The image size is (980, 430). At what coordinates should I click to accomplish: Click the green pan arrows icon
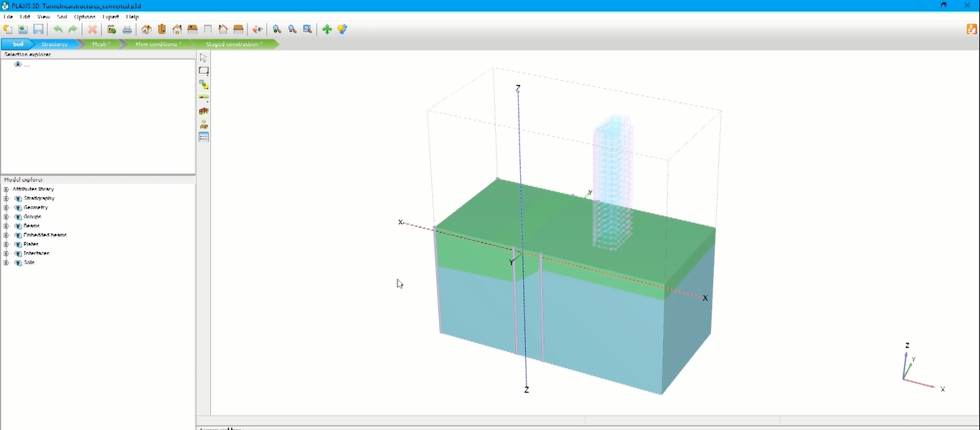(x=326, y=29)
